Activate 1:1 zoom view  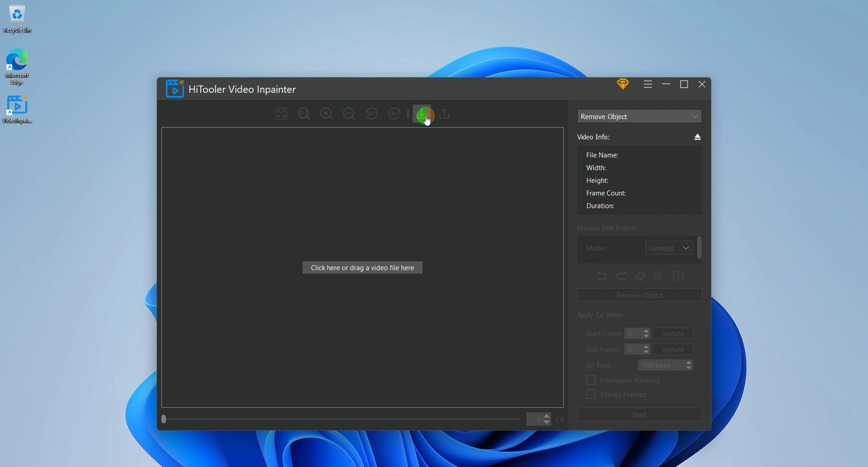pyautogui.click(x=303, y=114)
